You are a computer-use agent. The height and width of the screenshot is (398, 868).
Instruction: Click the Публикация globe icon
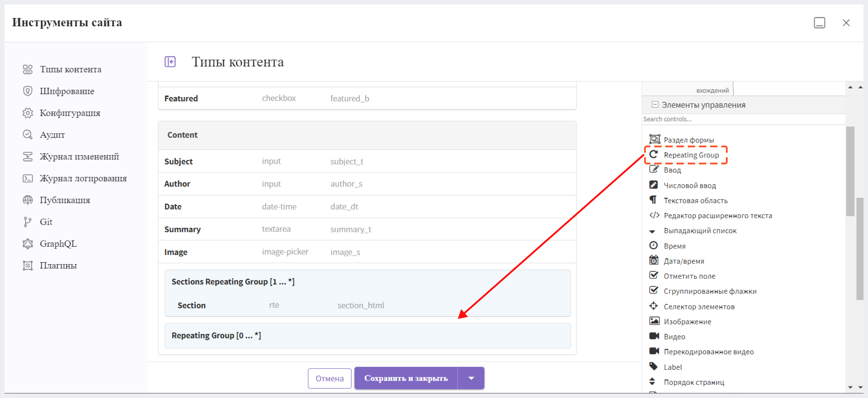28,200
